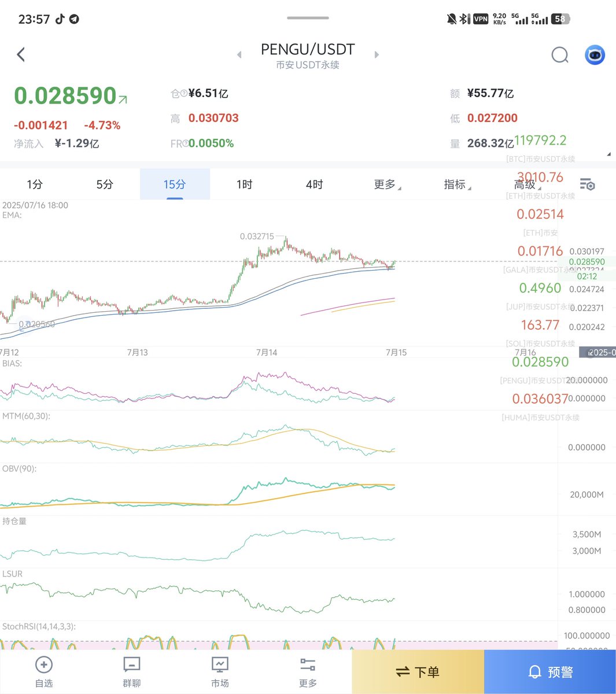This screenshot has height=694, width=616.
Task: Tap the OBV(90): indicator label
Action: point(19,468)
